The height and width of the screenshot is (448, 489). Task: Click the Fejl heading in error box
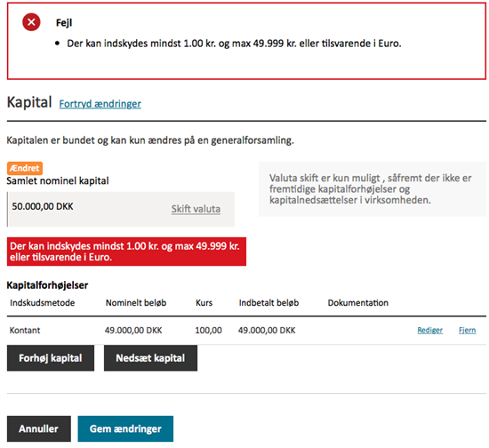point(64,23)
